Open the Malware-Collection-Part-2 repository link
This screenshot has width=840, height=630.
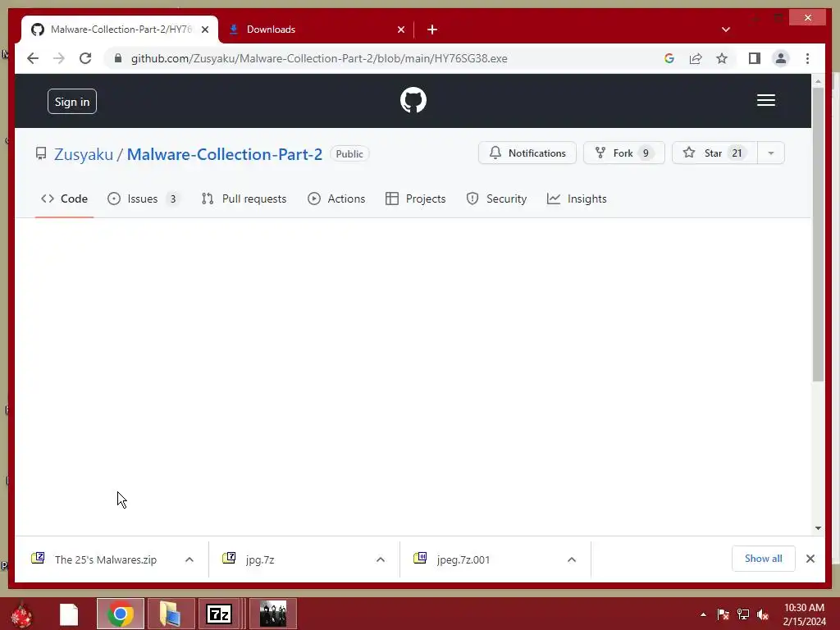point(225,154)
